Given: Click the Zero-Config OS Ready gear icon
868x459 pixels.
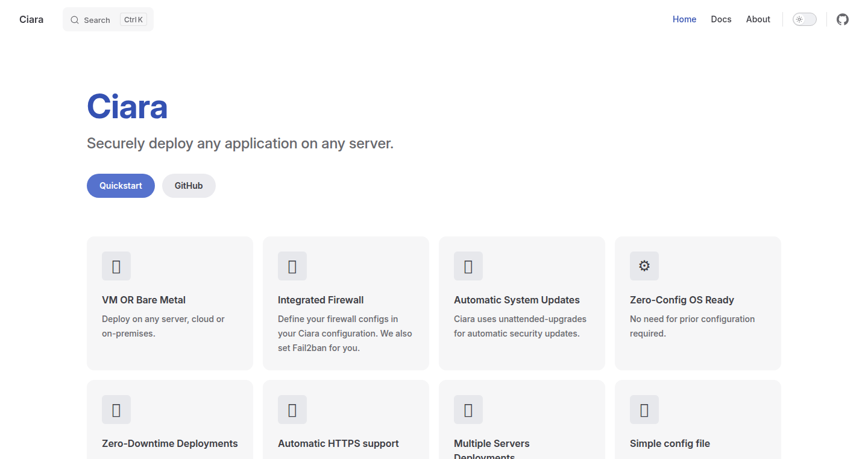Looking at the screenshot, I should coord(644,266).
